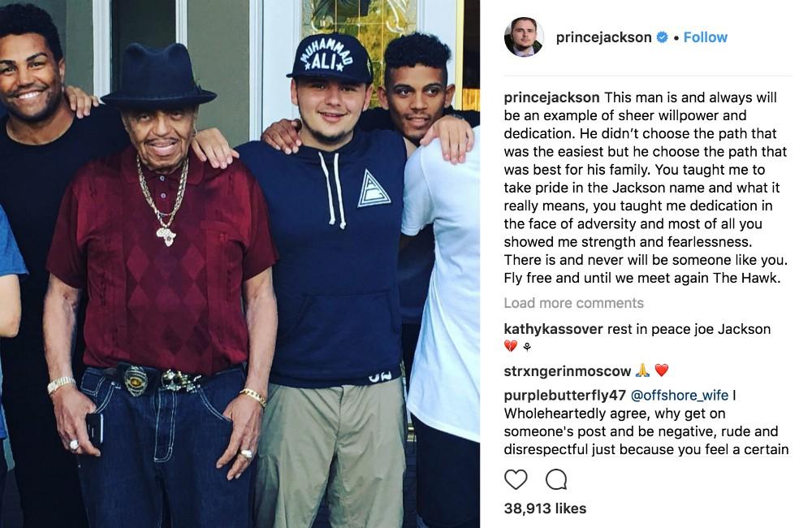Click princejackson username in caption
812x528 pixels.
coord(551,97)
